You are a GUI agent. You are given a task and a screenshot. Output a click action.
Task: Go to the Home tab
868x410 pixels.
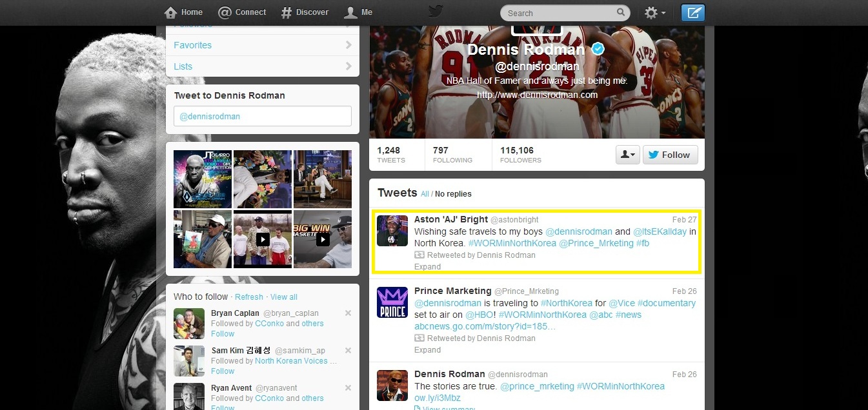184,12
